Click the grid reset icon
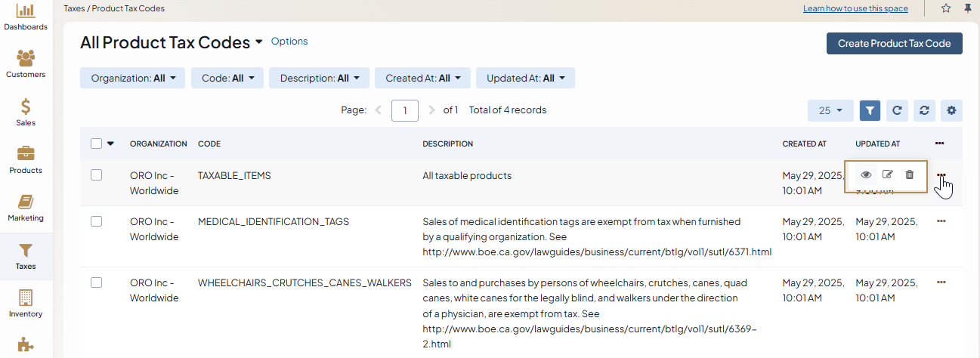This screenshot has width=980, height=358. pyautogui.click(x=924, y=110)
